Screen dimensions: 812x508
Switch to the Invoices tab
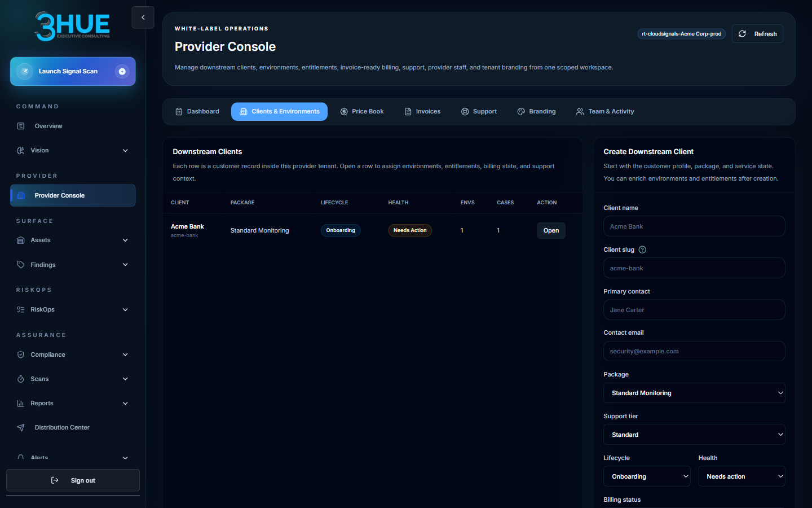(422, 112)
